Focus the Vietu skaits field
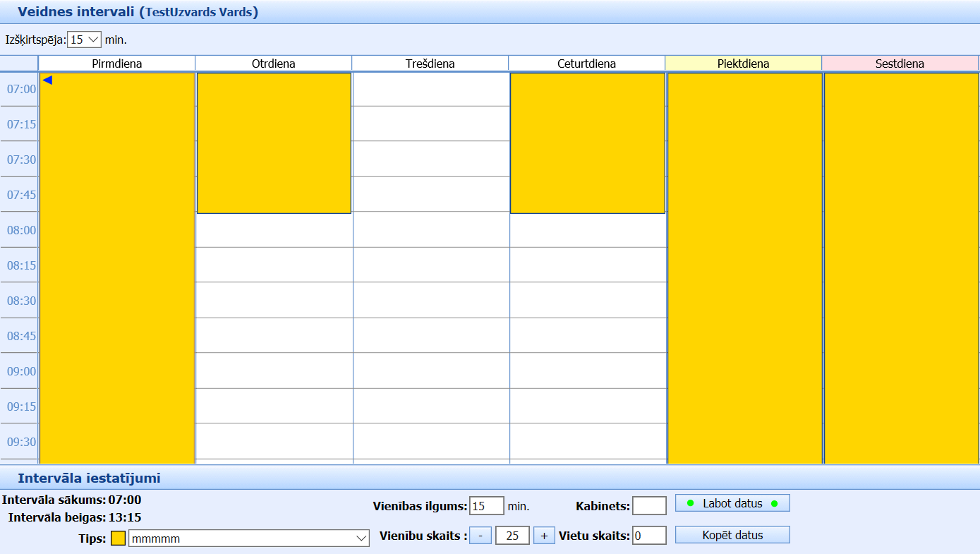The width and height of the screenshot is (980, 554). [x=649, y=536]
